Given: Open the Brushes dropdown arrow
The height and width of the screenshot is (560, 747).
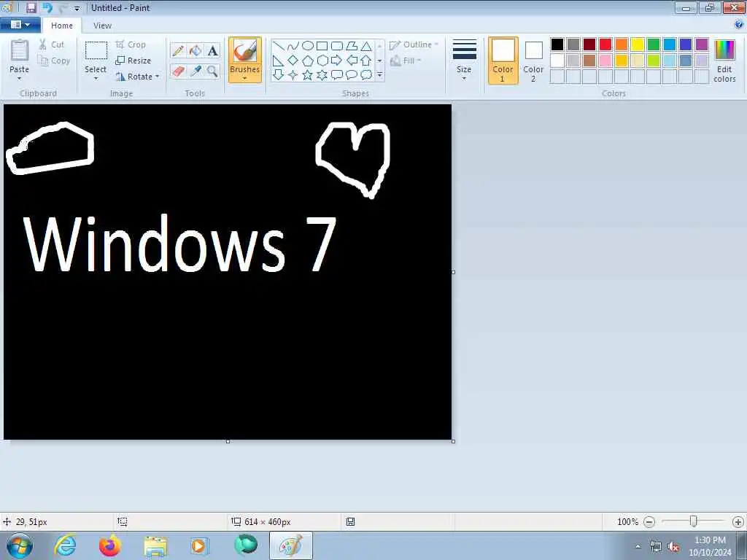Looking at the screenshot, I should tap(245, 79).
